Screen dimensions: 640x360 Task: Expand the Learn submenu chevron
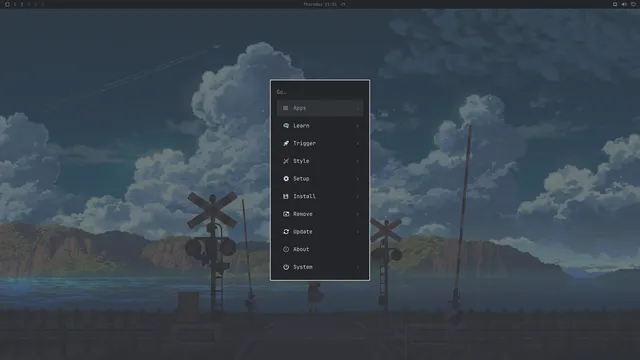pyautogui.click(x=358, y=126)
